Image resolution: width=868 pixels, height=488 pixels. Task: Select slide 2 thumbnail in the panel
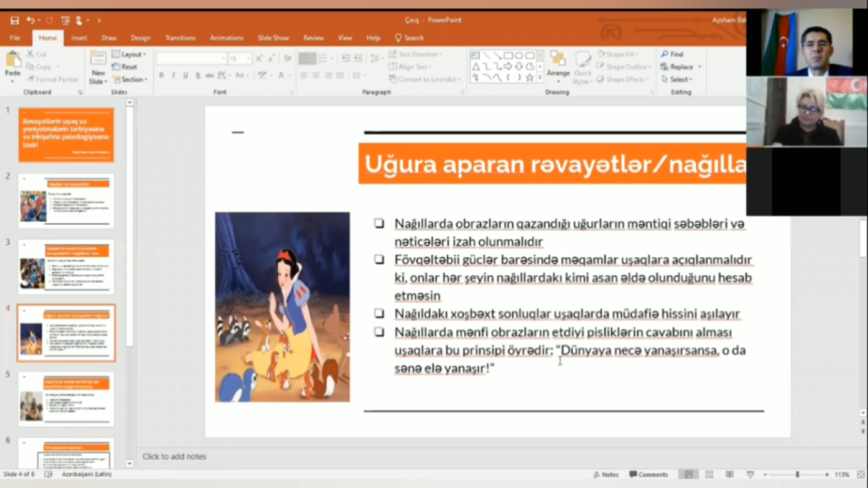tap(66, 201)
